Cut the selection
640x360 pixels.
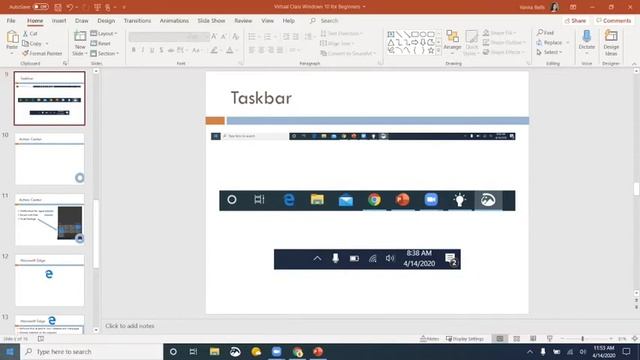pyautogui.click(x=30, y=33)
